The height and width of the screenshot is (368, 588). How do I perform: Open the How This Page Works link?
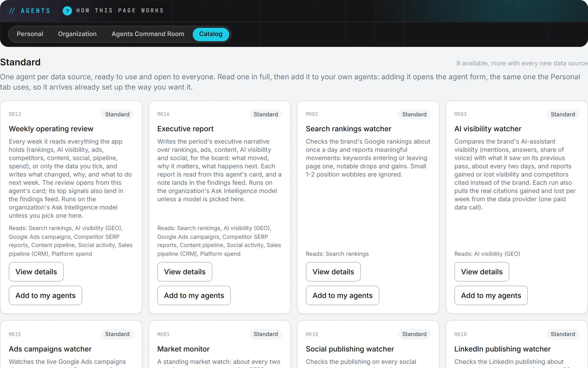point(120,11)
